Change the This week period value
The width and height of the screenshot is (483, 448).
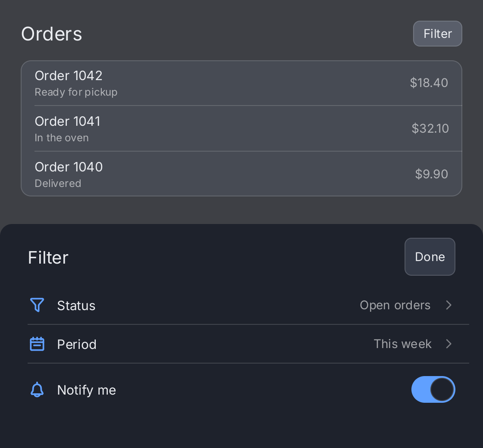point(402,344)
